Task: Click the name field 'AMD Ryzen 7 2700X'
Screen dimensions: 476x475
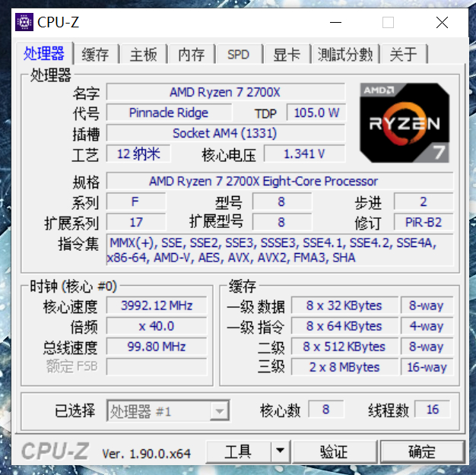Action: (x=226, y=92)
